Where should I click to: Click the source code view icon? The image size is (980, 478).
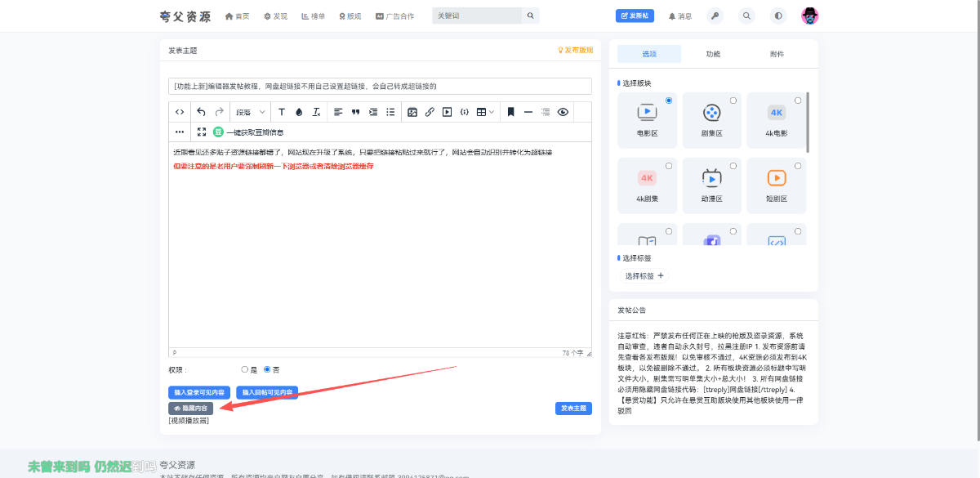180,112
